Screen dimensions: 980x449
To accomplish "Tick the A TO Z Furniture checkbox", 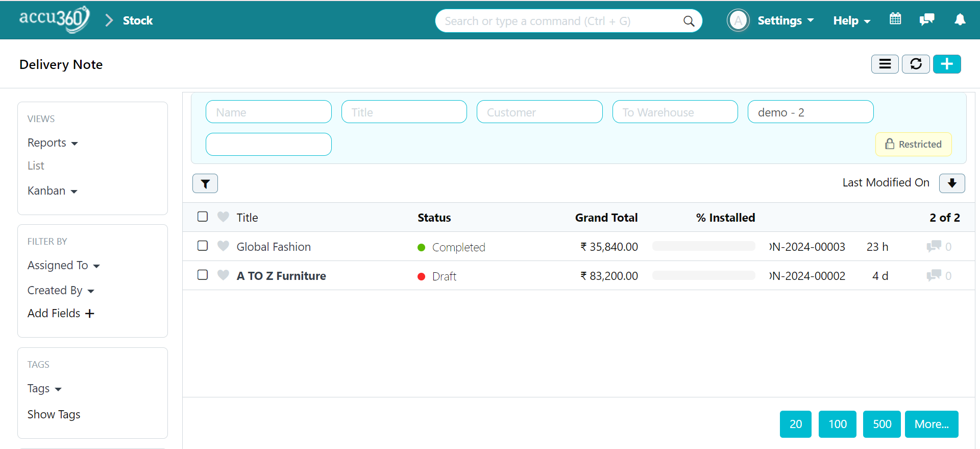I will click(x=203, y=275).
